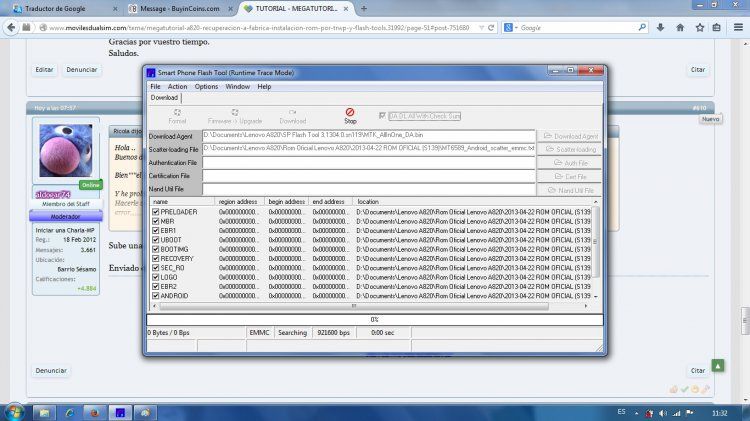The width and height of the screenshot is (750, 421).
Task: Click the Nand Util File button
Action: click(x=569, y=190)
